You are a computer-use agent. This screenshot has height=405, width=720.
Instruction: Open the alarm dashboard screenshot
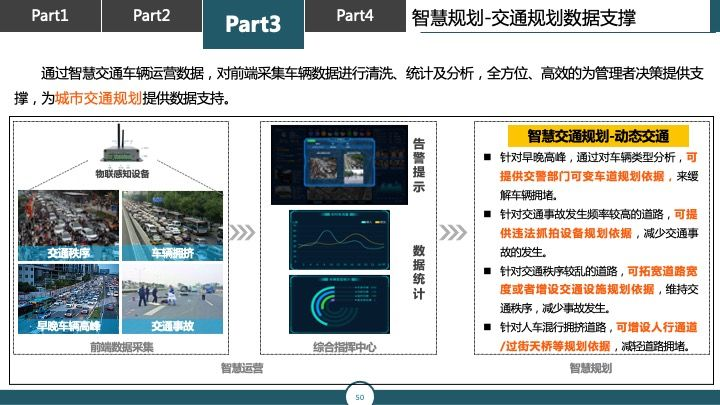click(339, 164)
